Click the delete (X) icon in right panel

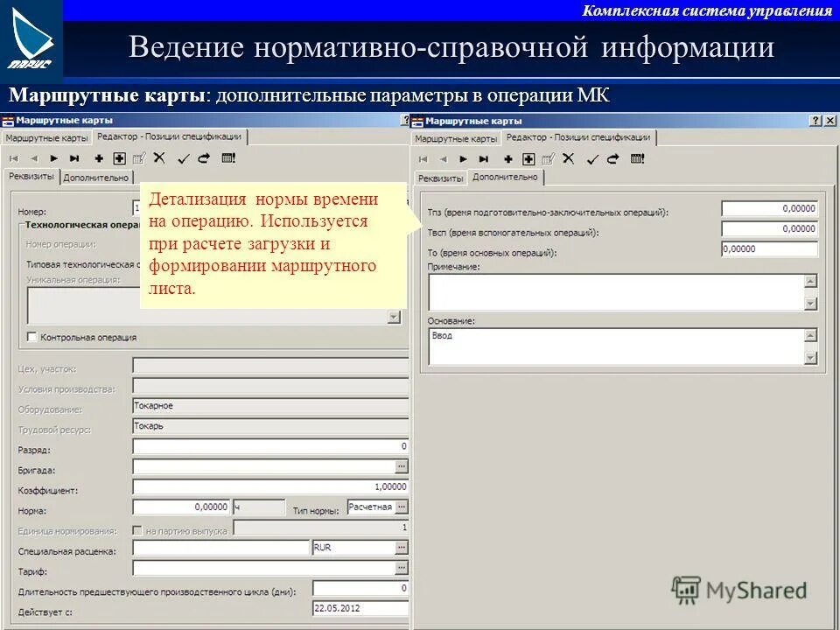point(566,158)
